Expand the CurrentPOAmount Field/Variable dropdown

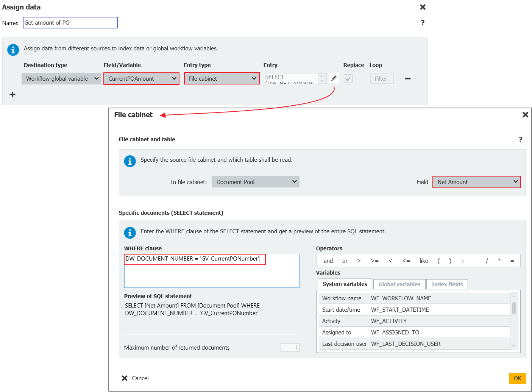tap(141, 78)
